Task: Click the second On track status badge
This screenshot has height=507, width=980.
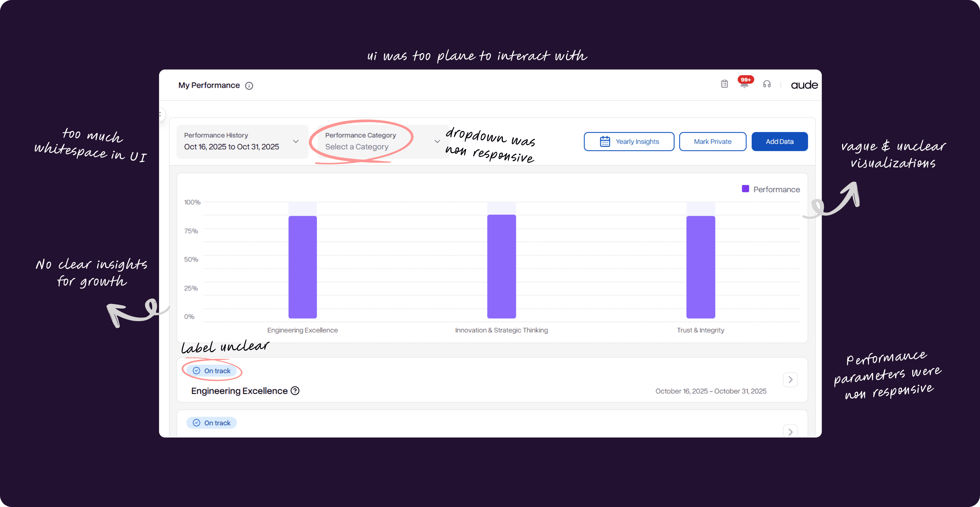Action: click(x=211, y=423)
